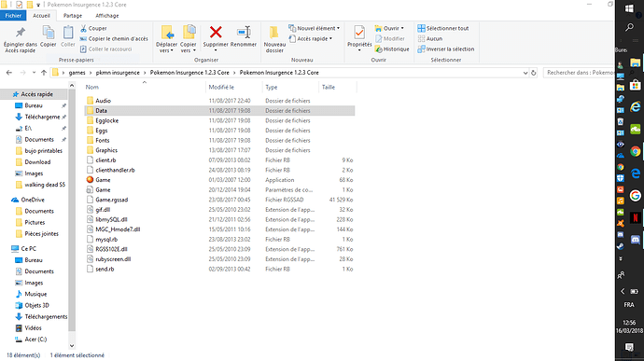Copy path with Copier le chemin d'accès
The image size is (644, 361).
(114, 38)
